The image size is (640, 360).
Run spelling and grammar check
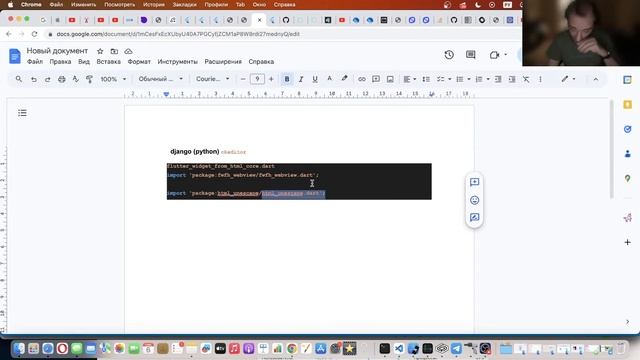(x=76, y=79)
